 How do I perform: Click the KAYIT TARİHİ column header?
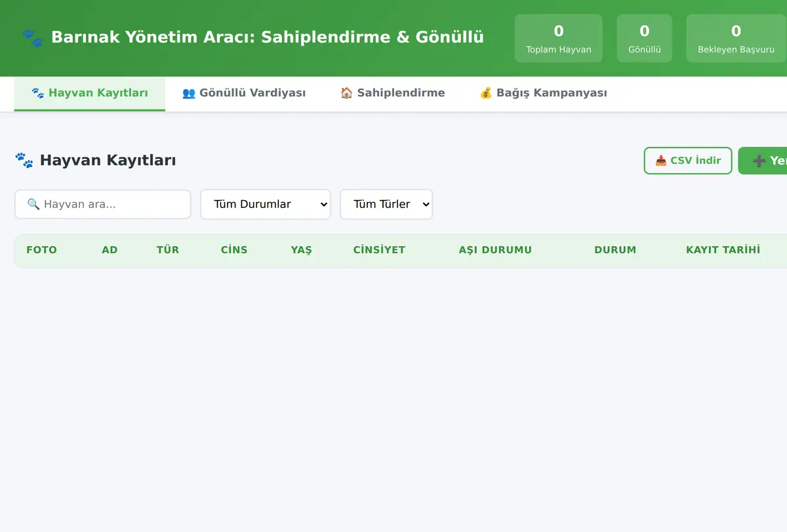pos(723,250)
